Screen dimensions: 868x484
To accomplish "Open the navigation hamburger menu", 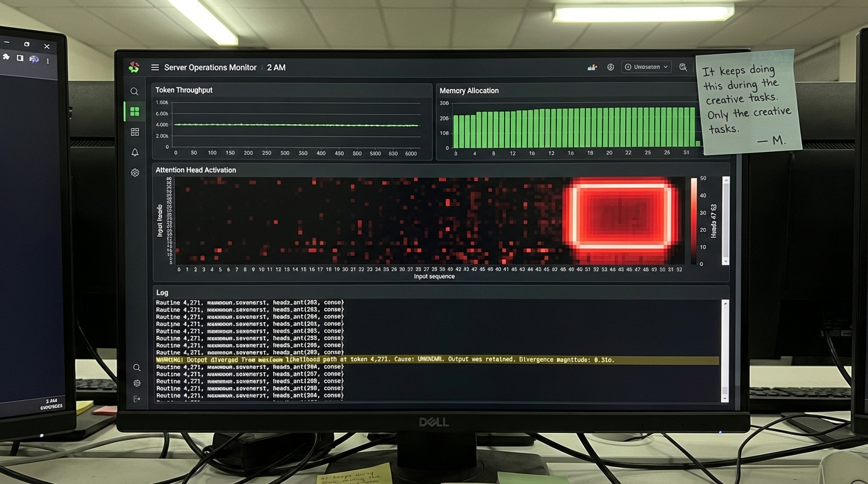I will pos(155,67).
